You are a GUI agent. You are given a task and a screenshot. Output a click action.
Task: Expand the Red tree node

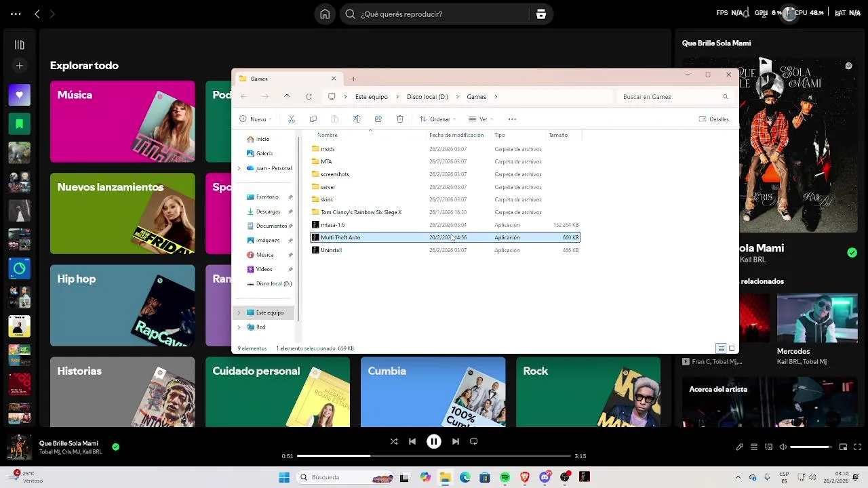pos(239,327)
